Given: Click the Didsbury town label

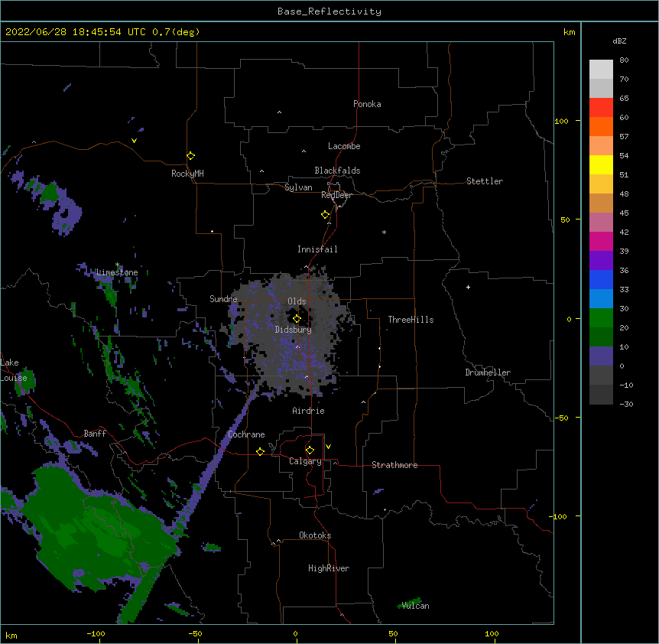Looking at the screenshot, I should (x=294, y=330).
